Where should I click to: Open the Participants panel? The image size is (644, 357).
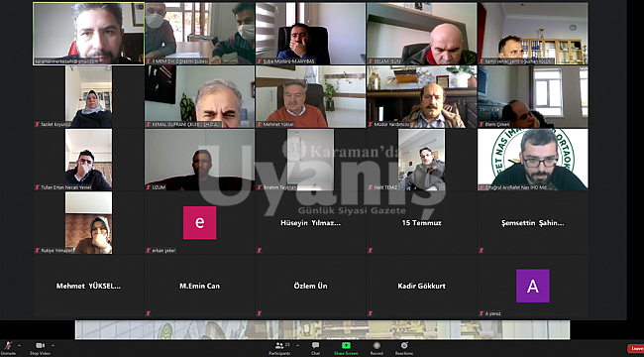279,348
